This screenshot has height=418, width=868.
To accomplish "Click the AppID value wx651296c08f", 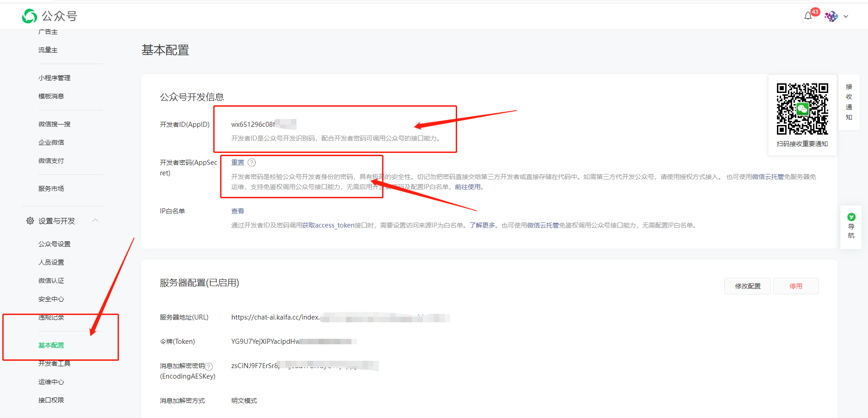I will (253, 125).
